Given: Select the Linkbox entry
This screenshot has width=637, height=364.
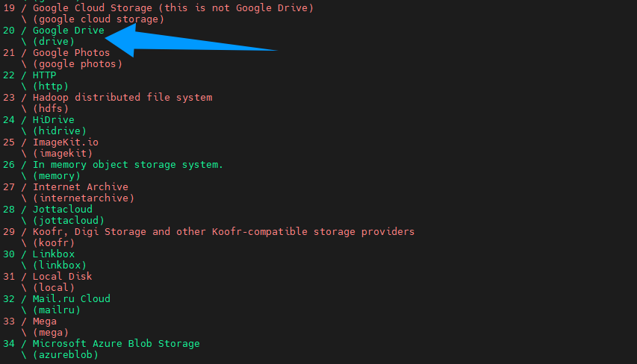Looking at the screenshot, I should pos(54,254).
